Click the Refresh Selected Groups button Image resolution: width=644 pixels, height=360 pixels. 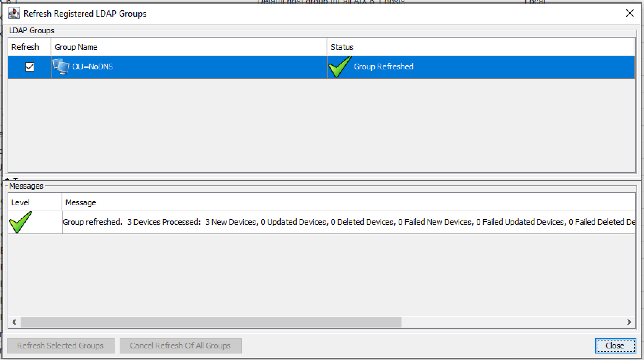point(60,346)
